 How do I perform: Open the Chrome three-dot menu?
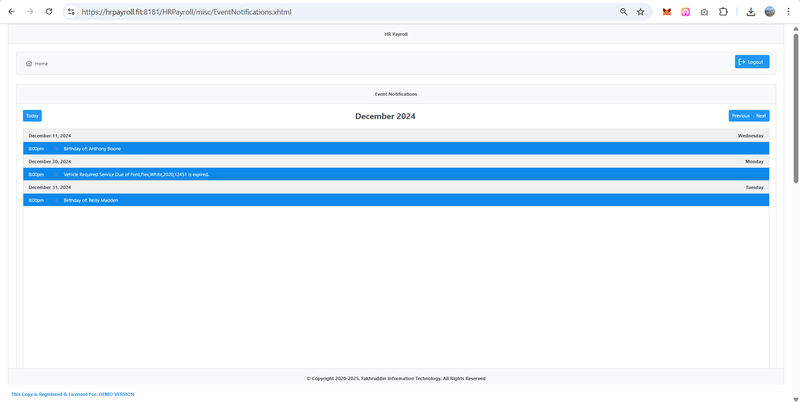coord(788,12)
